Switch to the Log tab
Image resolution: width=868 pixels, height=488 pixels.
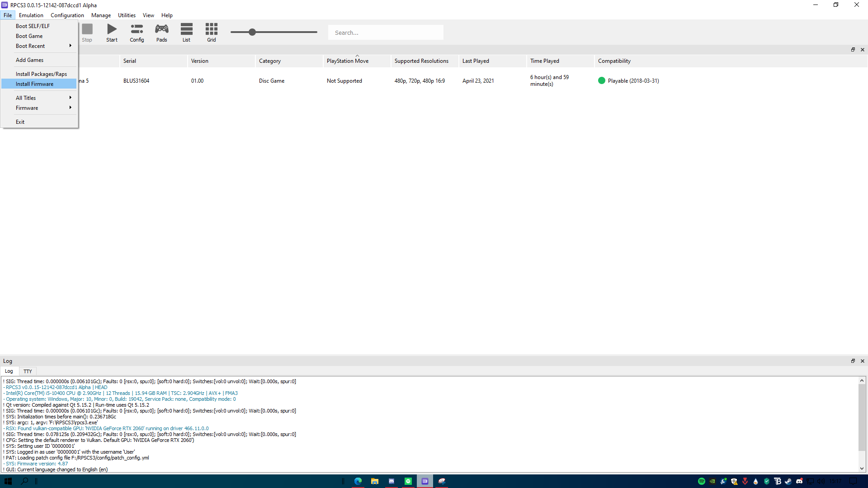point(9,371)
